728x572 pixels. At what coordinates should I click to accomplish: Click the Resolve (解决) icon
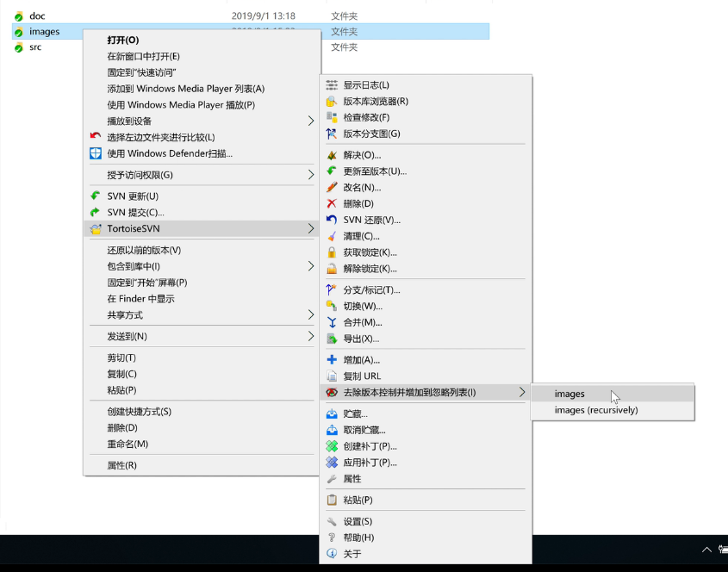click(332, 155)
